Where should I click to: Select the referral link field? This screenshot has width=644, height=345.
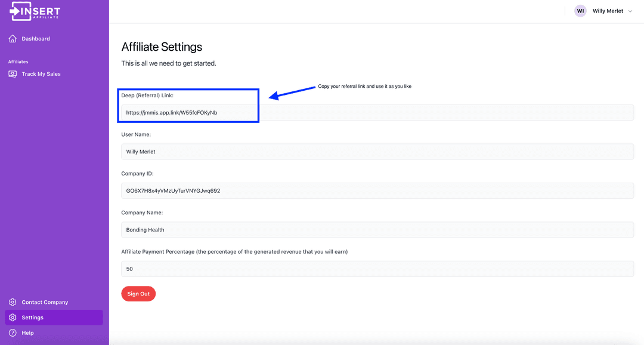click(x=377, y=112)
